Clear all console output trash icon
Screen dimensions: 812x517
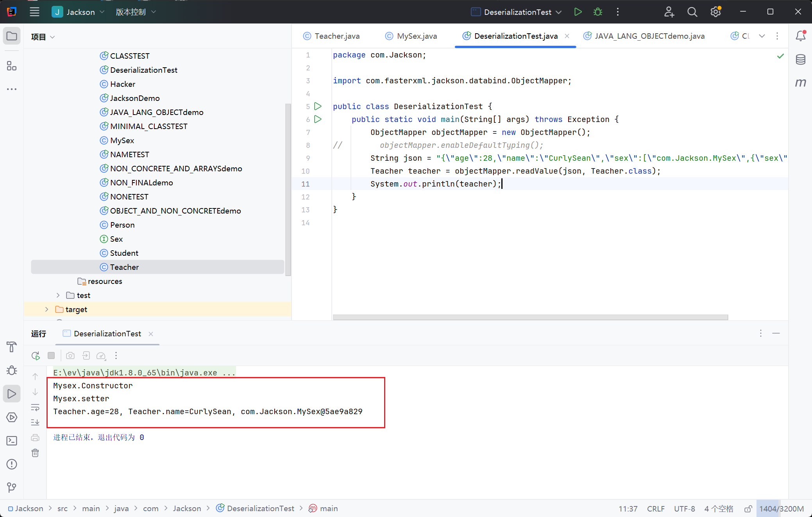click(x=35, y=453)
